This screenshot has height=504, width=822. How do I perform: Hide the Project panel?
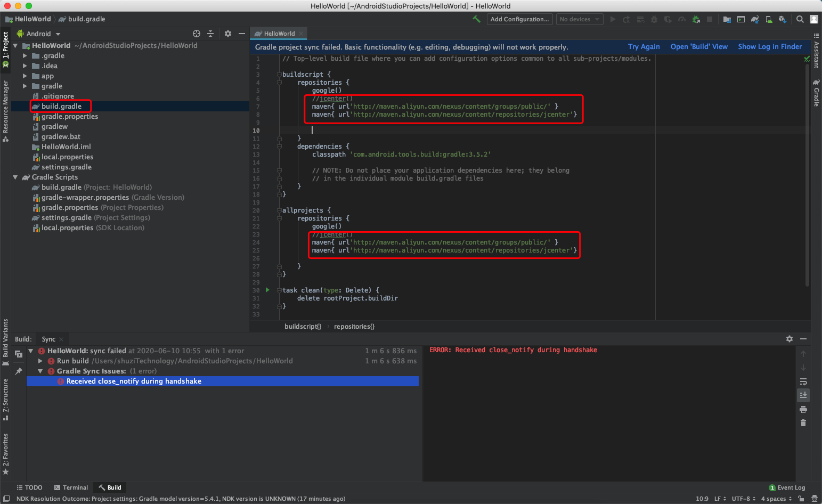242,34
